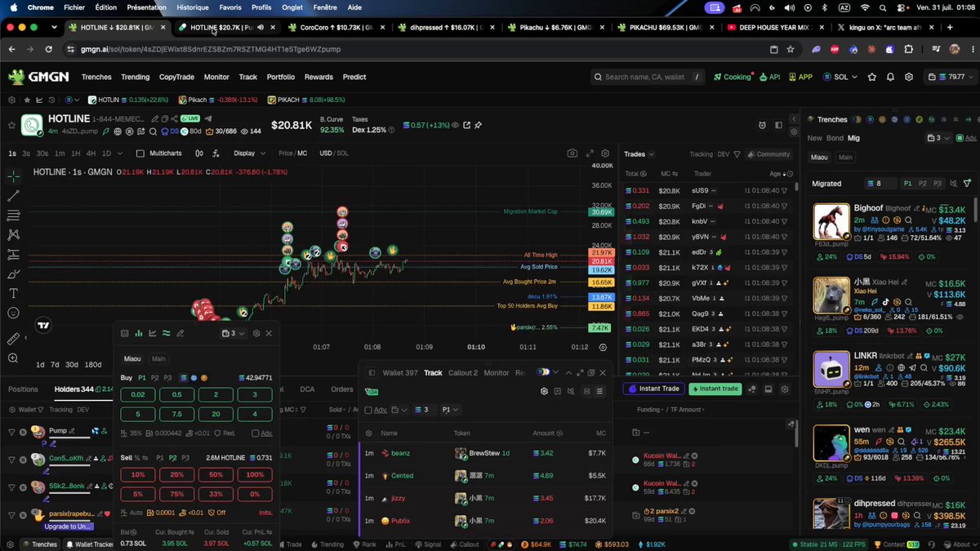Open the watchlist star in top bar
This screenshot has height=551, width=980.
[871, 77]
